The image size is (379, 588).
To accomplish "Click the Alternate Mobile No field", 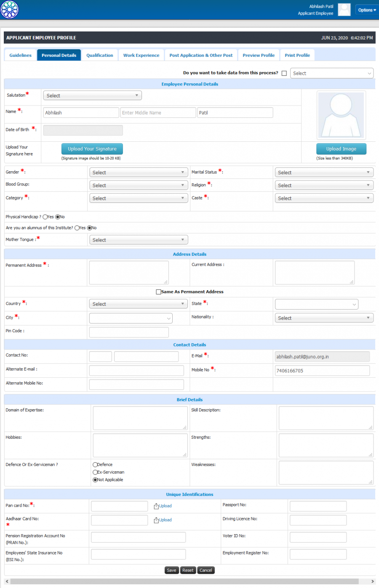I will tap(136, 384).
